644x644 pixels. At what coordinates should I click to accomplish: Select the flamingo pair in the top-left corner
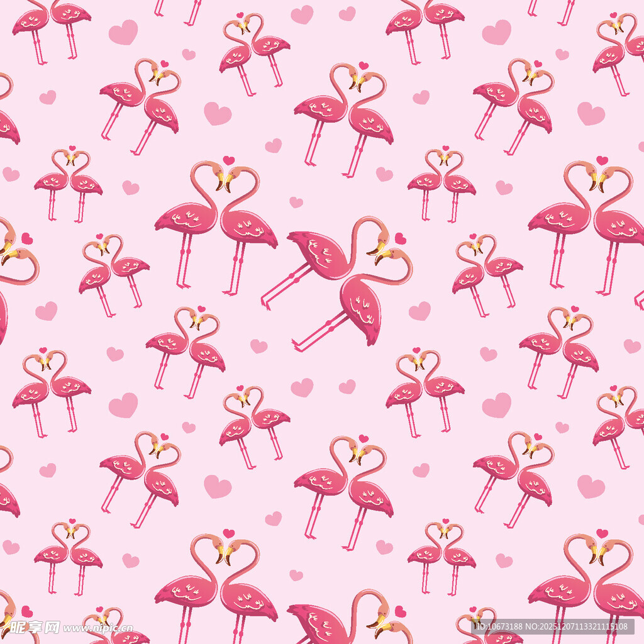[x=50, y=28]
